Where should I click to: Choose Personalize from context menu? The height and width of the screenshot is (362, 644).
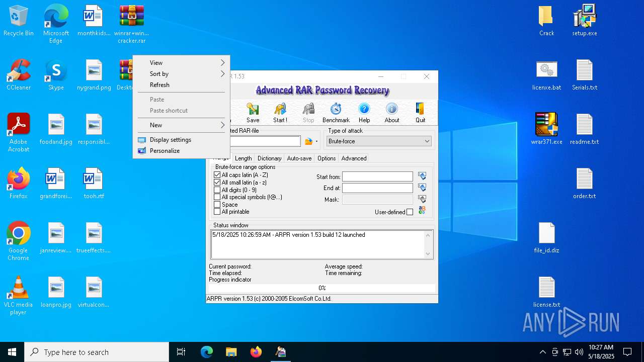tap(181, 151)
